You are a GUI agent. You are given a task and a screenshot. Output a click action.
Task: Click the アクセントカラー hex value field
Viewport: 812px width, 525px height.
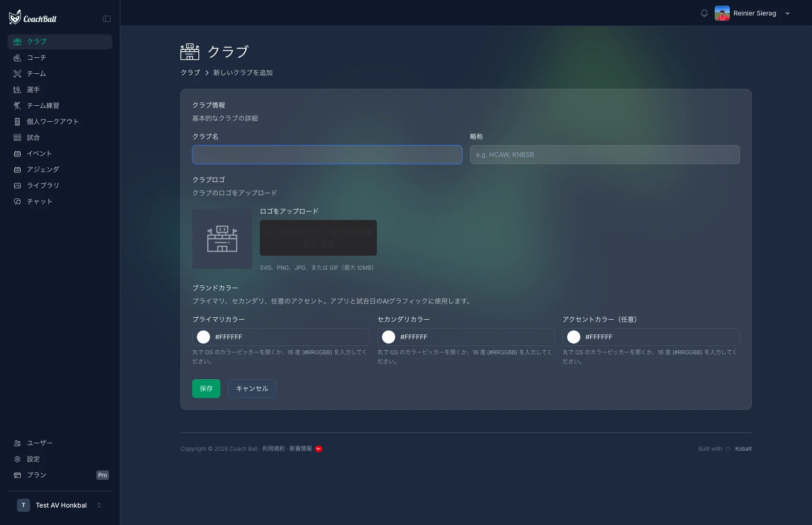[x=660, y=337]
